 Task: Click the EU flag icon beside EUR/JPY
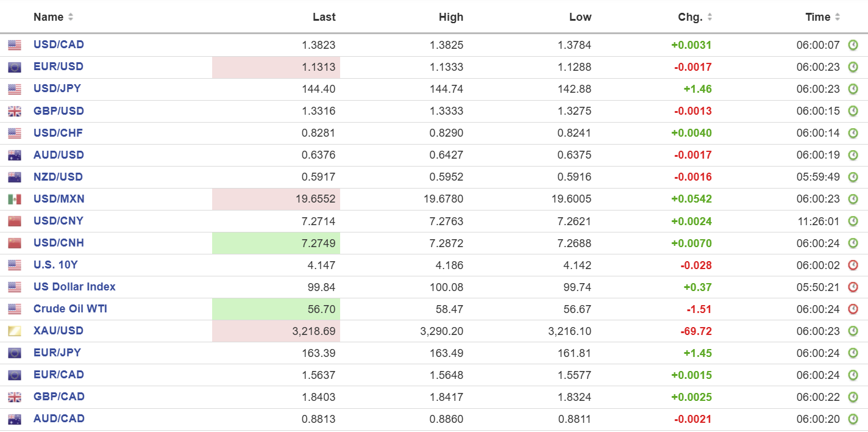click(15, 353)
